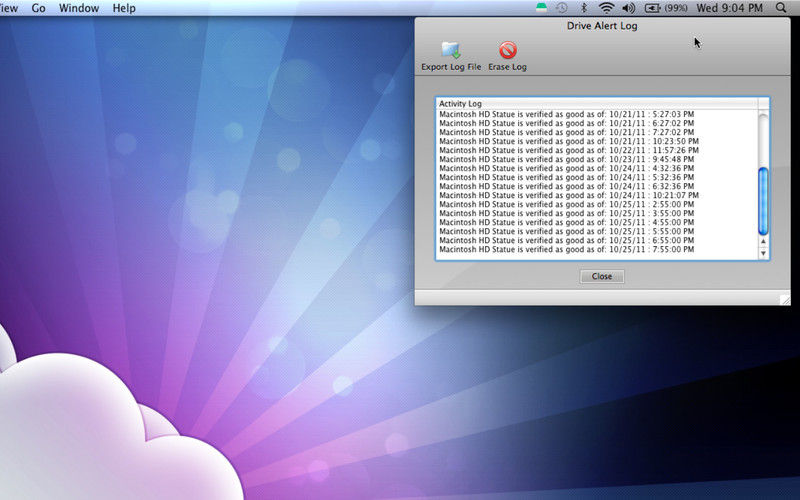This screenshot has height=500, width=800.
Task: Click the red Erase Log icon
Action: [508, 51]
